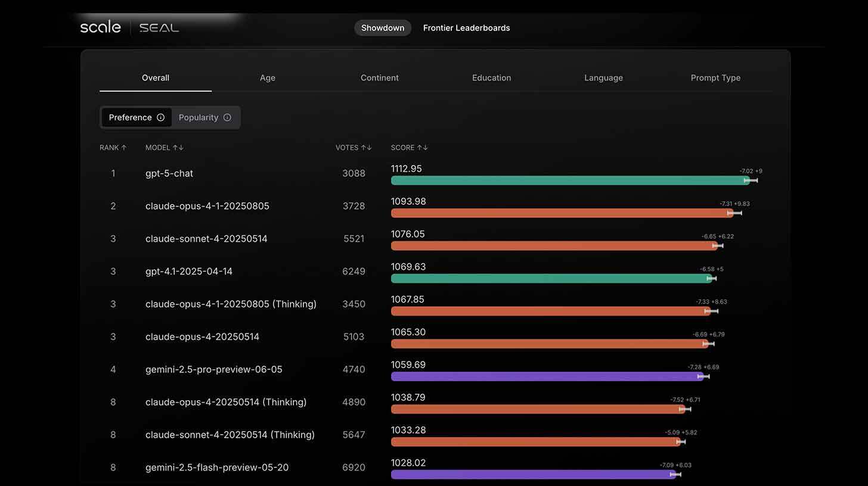Click the purple bar for gemini-2.5-flash-preview-05-20
The image size is (868, 486).
534,475
